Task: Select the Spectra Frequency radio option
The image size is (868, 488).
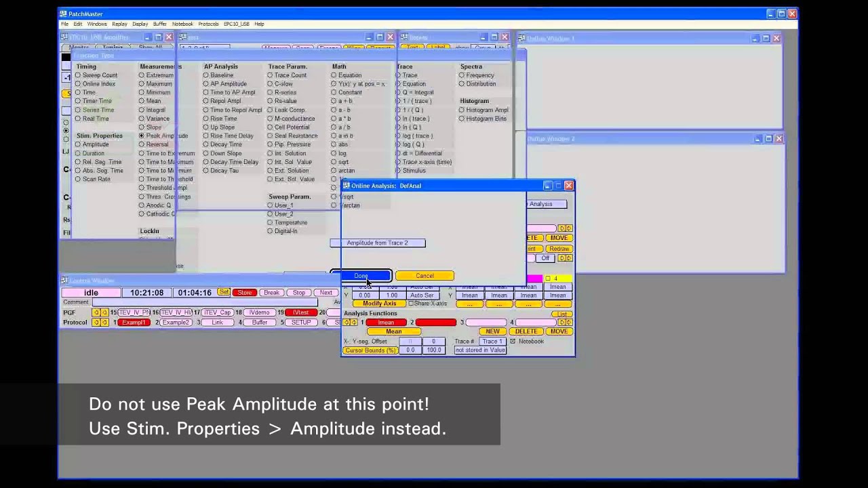Action: tap(462, 75)
